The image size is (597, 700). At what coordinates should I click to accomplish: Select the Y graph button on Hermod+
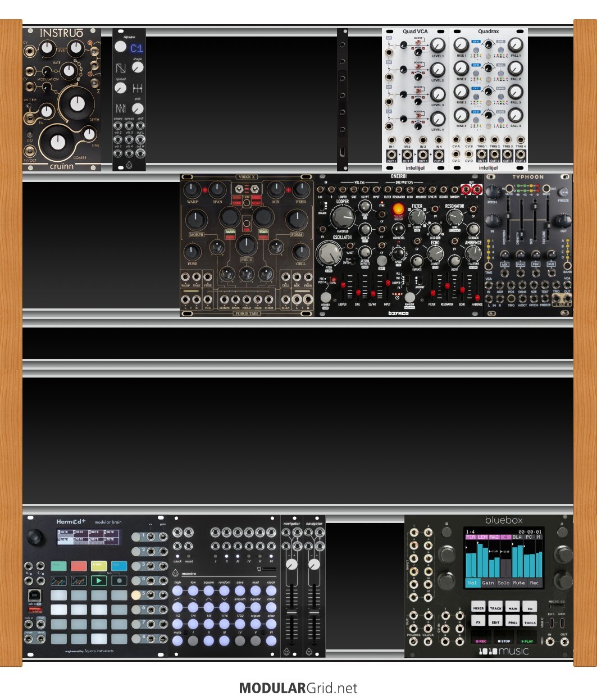pyautogui.click(x=79, y=581)
